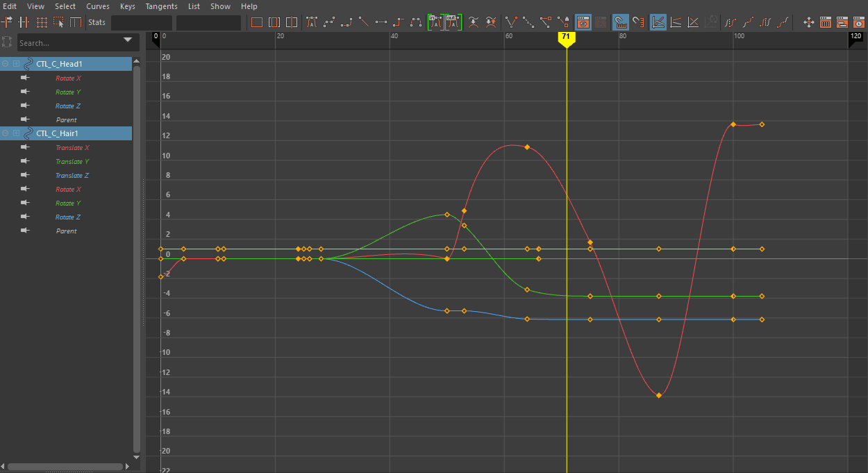Apply Linear tangents icon
This screenshot has height=473, width=868.
pos(363,22)
